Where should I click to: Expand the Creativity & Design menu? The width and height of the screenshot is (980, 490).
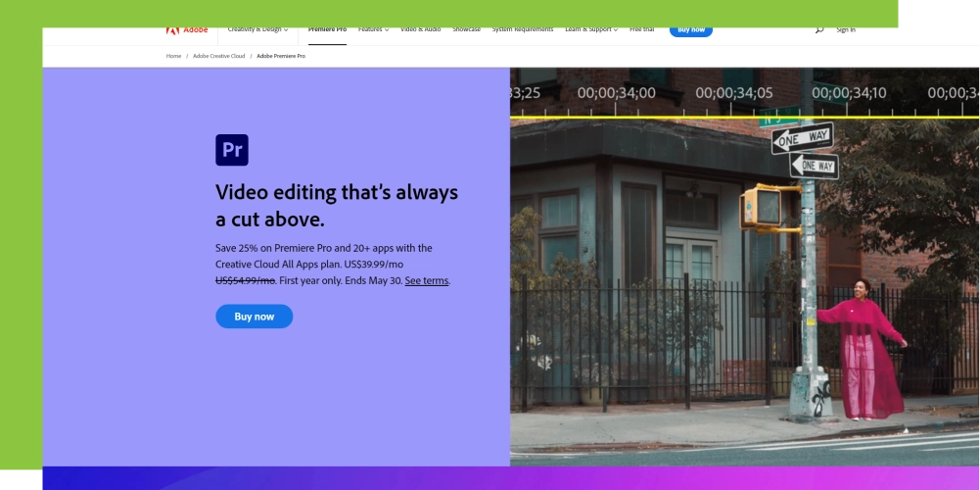click(257, 30)
